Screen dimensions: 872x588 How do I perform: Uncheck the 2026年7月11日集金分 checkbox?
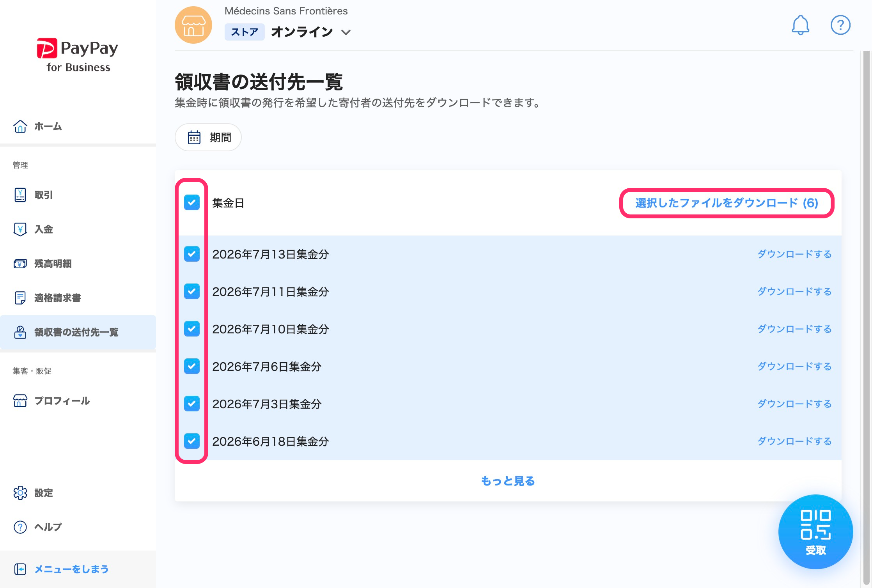192,292
